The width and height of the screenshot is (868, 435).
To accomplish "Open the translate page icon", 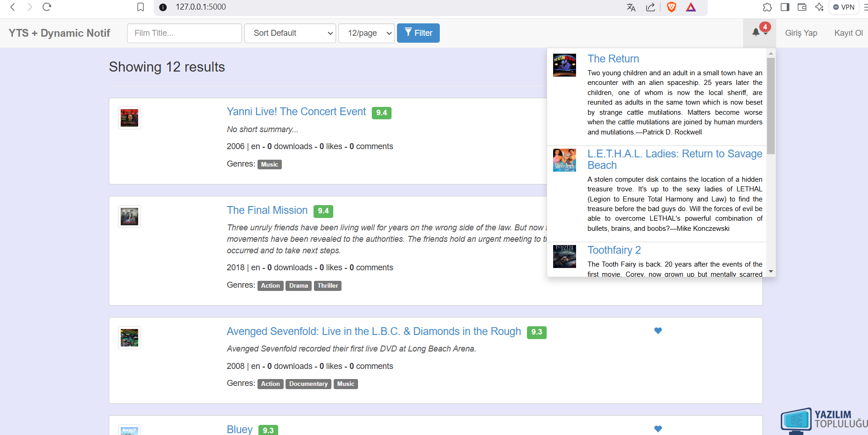I will (x=631, y=7).
